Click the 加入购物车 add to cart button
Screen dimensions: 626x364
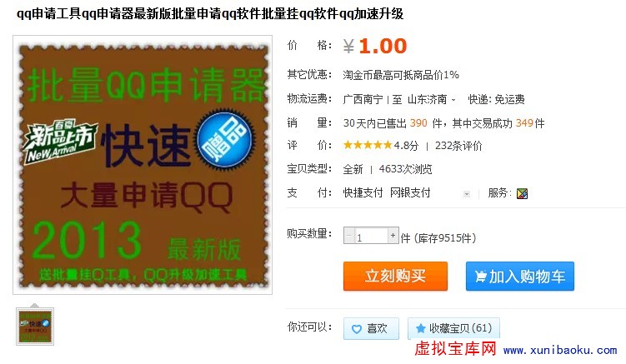click(520, 277)
